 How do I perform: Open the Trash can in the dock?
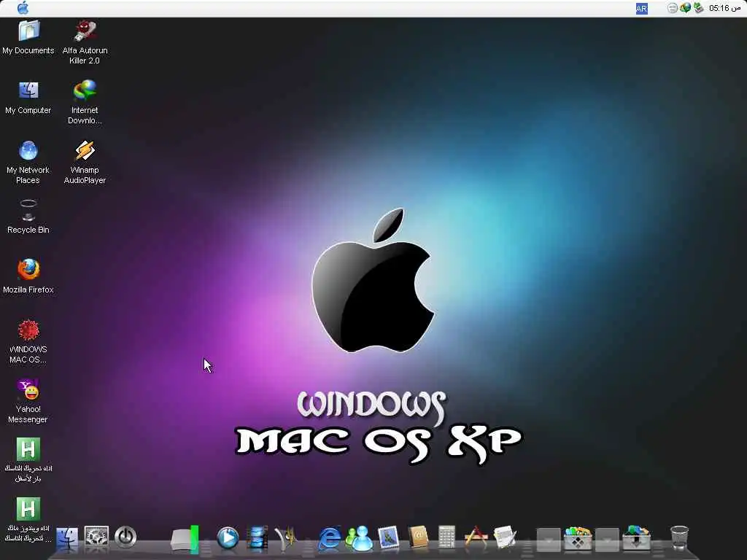click(679, 537)
